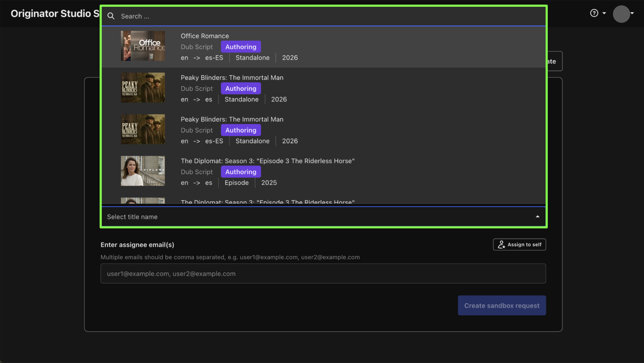Focus the assignee emails input field

(x=323, y=273)
